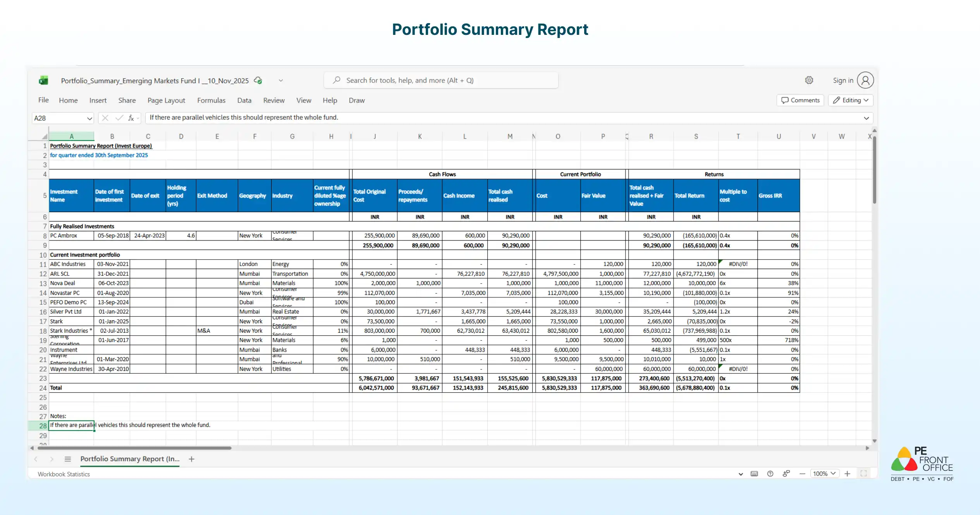Click the keyboard shortcuts status icon
Image resolution: width=980 pixels, height=515 pixels.
pyautogui.click(x=754, y=474)
